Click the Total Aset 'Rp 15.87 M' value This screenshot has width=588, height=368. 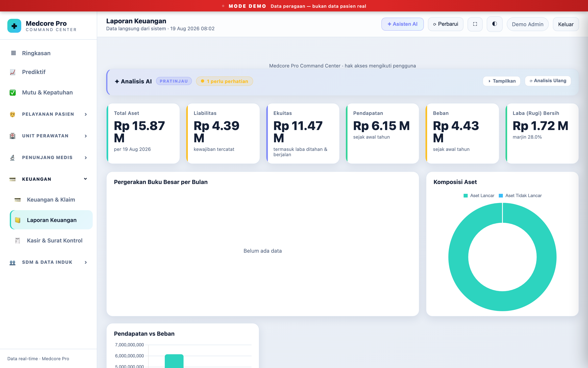tap(139, 132)
